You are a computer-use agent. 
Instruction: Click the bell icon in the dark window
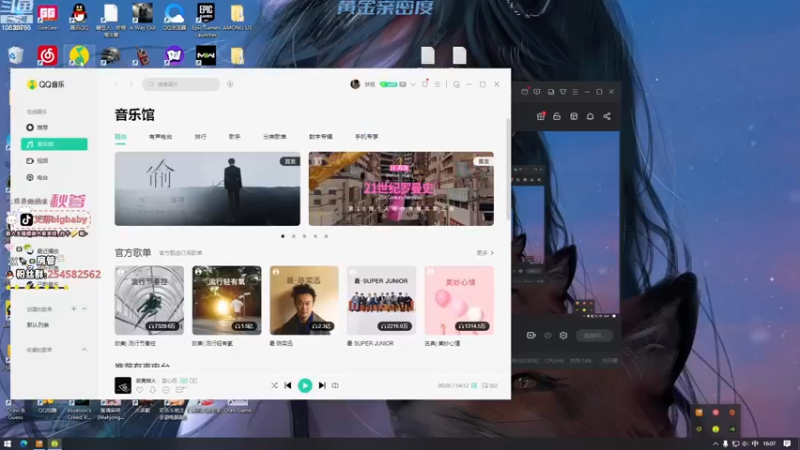point(590,116)
